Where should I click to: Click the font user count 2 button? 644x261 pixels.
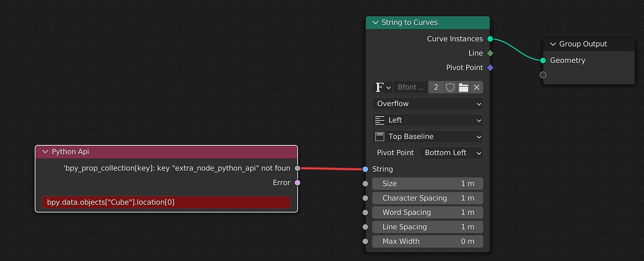tap(436, 87)
